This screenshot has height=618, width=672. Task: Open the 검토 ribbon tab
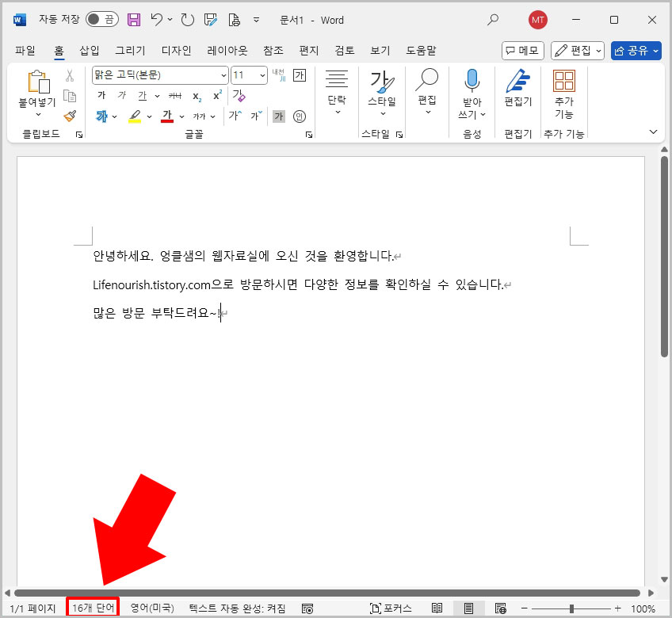[x=343, y=50]
